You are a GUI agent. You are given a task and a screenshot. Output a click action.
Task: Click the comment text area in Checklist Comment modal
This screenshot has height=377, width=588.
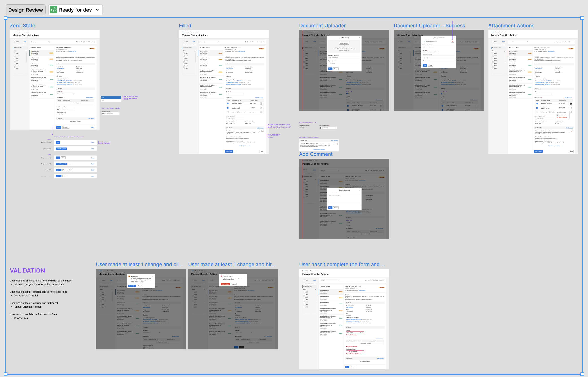tap(344, 199)
